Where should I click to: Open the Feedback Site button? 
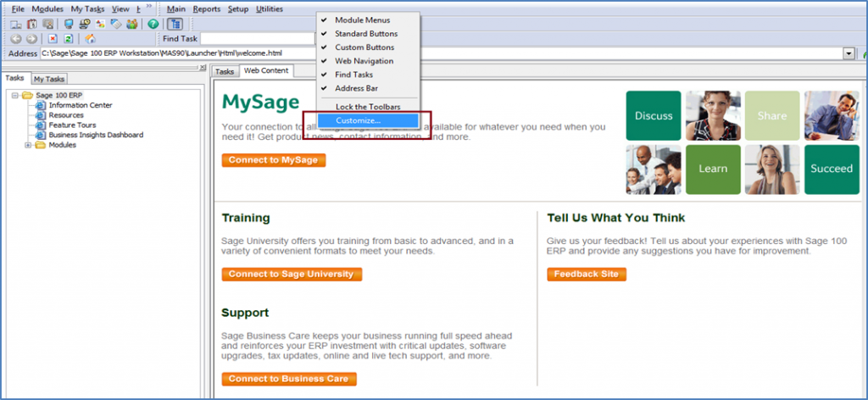click(x=587, y=274)
